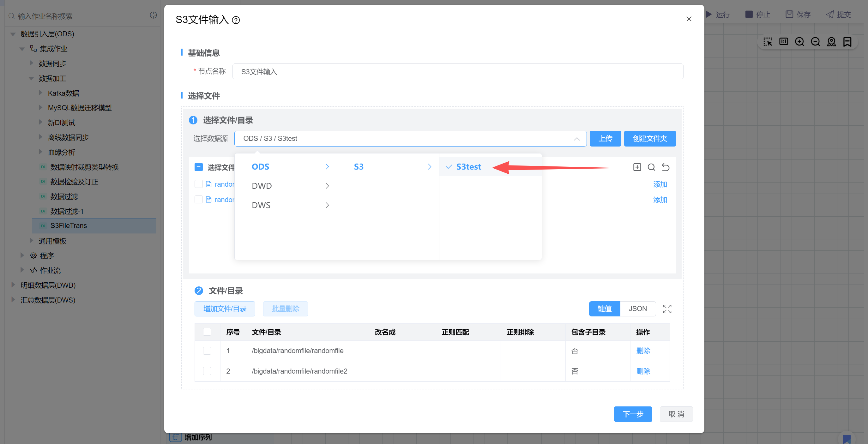Toggle the file table header select-all checkbox
Screen dimensions: 868x444
tap(207, 332)
